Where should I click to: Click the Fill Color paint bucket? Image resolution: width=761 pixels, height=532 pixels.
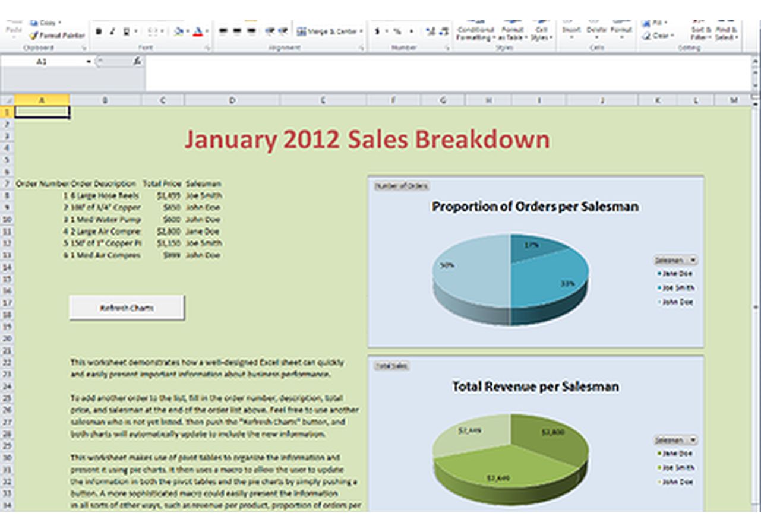click(178, 31)
